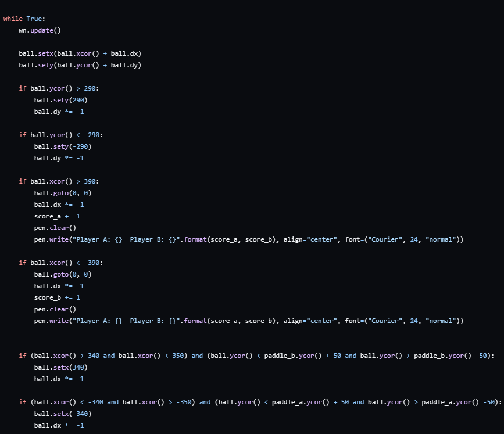The height and width of the screenshot is (434, 504).
Task: Place cursor on the ball.sety(-290) statement
Action: point(63,146)
